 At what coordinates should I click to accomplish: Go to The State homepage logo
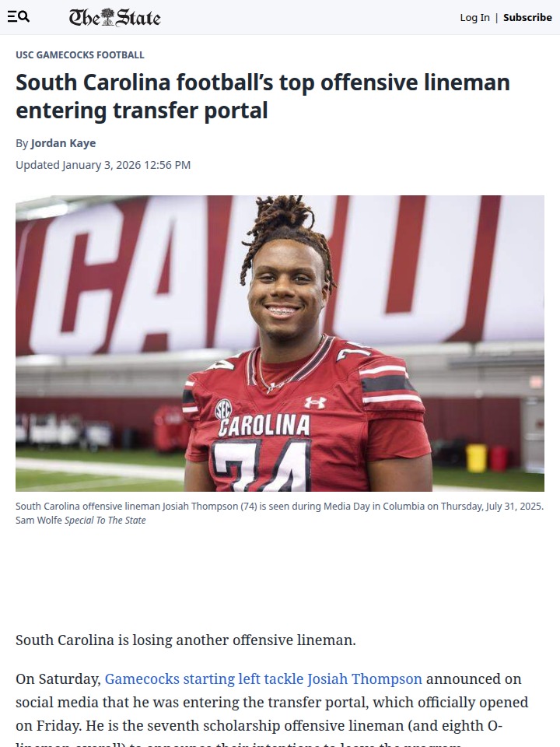115,17
